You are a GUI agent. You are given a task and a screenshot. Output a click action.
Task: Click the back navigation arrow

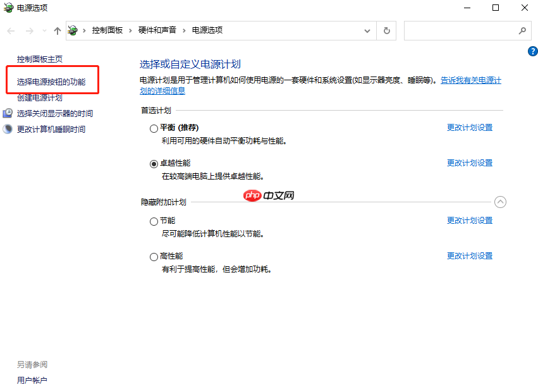click(10, 30)
